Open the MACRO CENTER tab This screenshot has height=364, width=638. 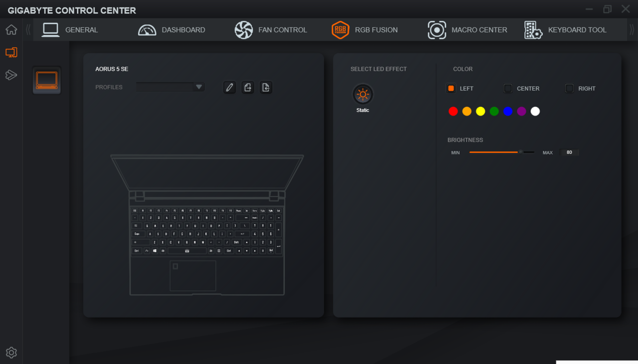click(x=468, y=30)
